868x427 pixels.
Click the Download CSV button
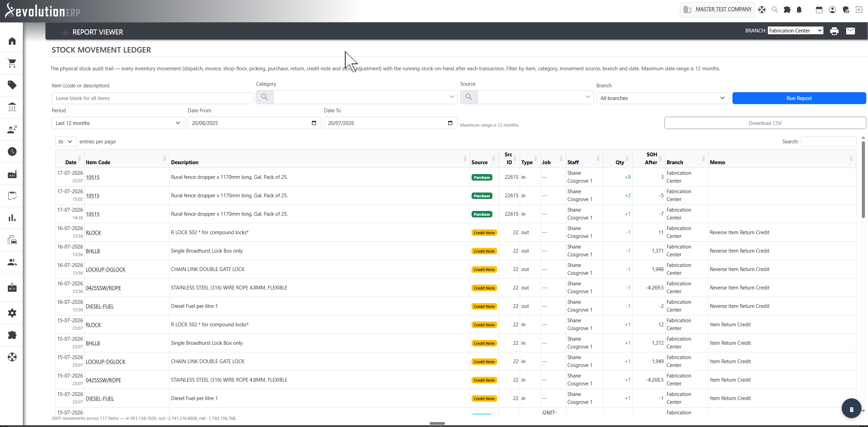[765, 123]
